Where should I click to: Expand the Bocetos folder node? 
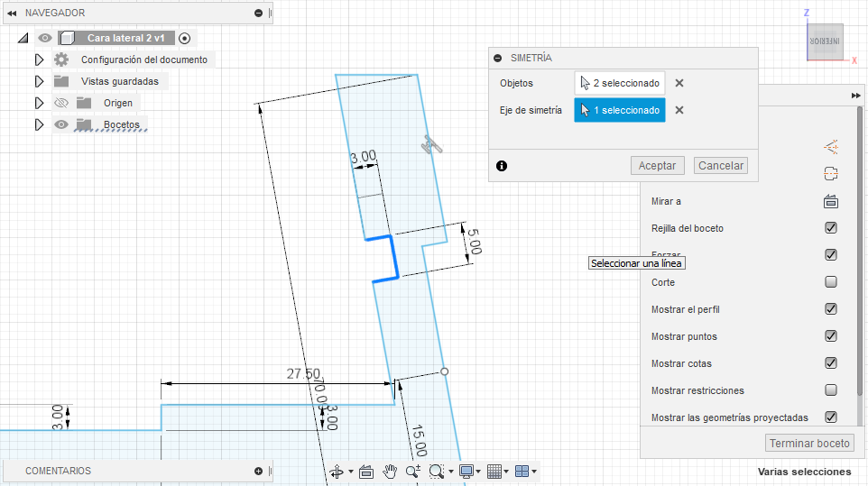click(x=39, y=124)
